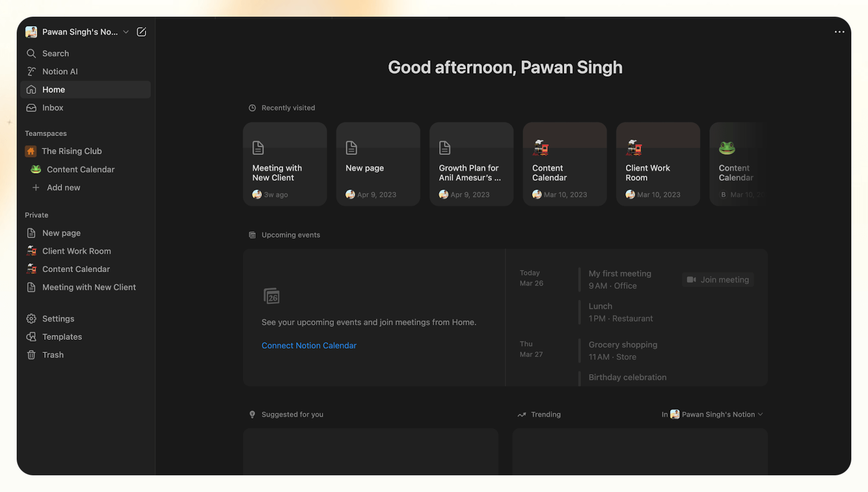Click the Inbox tray icon

pyautogui.click(x=31, y=107)
